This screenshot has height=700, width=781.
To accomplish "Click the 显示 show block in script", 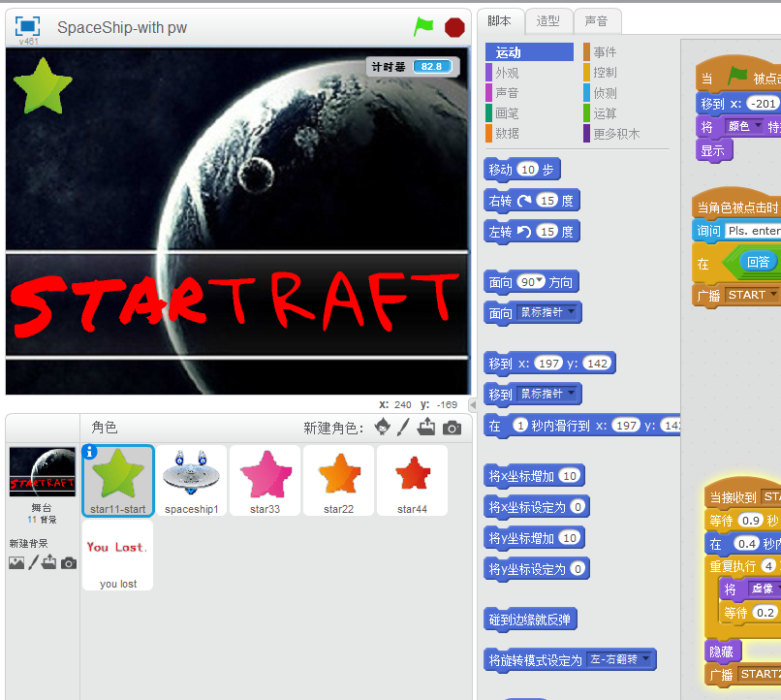I will click(714, 150).
